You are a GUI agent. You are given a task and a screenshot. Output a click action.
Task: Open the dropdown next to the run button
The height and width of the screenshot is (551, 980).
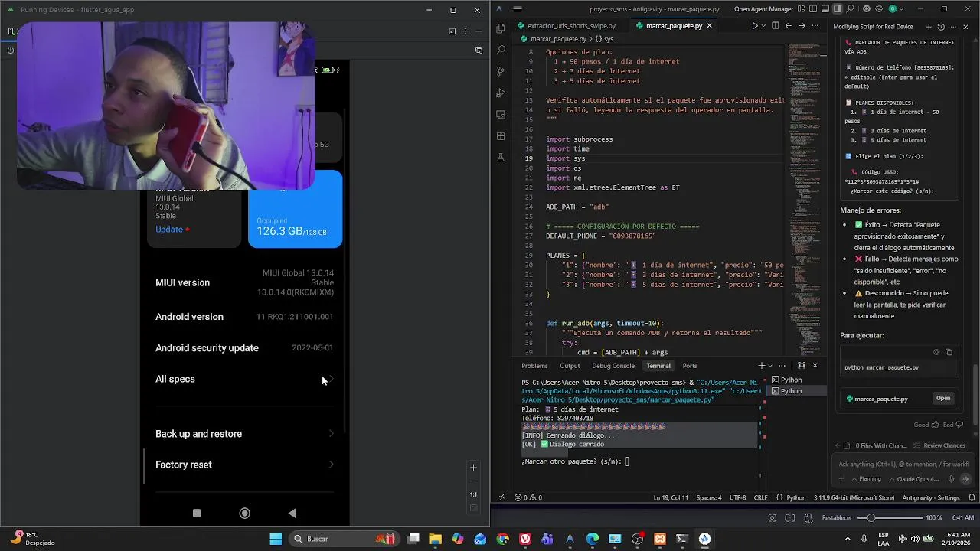tap(764, 25)
